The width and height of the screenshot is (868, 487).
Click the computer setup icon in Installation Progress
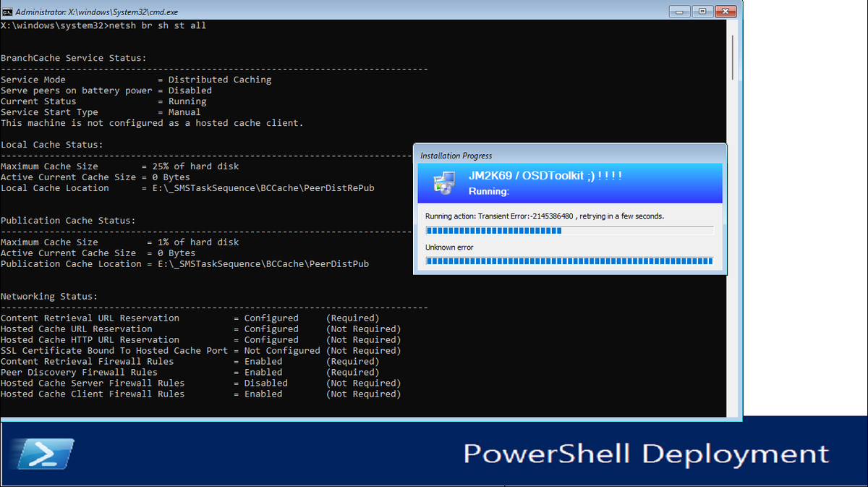(443, 182)
